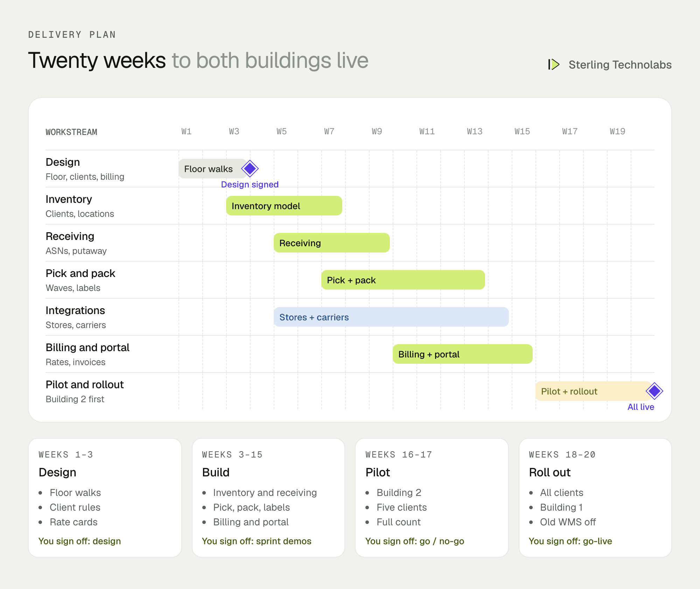The image size is (700, 589).
Task: Select the Inventory model gantt bar
Action: [x=284, y=206]
